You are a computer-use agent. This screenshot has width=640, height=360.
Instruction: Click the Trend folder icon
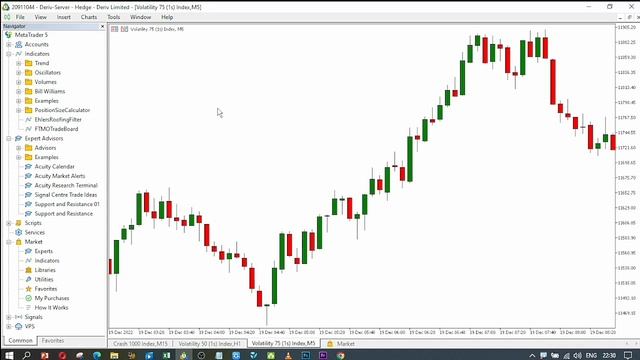(29, 63)
